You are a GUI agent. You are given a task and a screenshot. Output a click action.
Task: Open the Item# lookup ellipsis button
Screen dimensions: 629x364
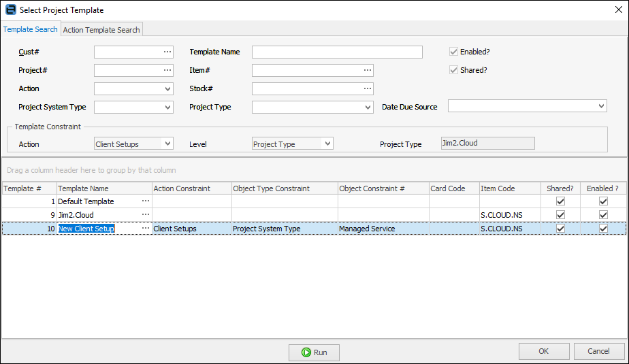coord(368,70)
